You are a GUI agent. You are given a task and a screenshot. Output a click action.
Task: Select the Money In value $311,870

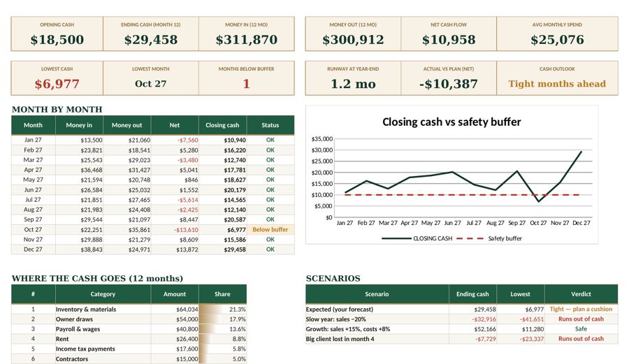pos(246,40)
